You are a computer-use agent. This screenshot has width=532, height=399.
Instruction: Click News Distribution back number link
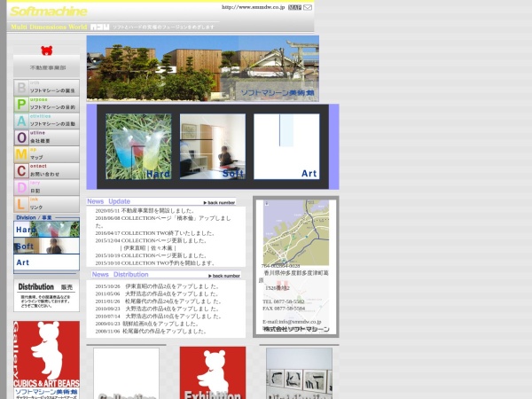tap(224, 276)
